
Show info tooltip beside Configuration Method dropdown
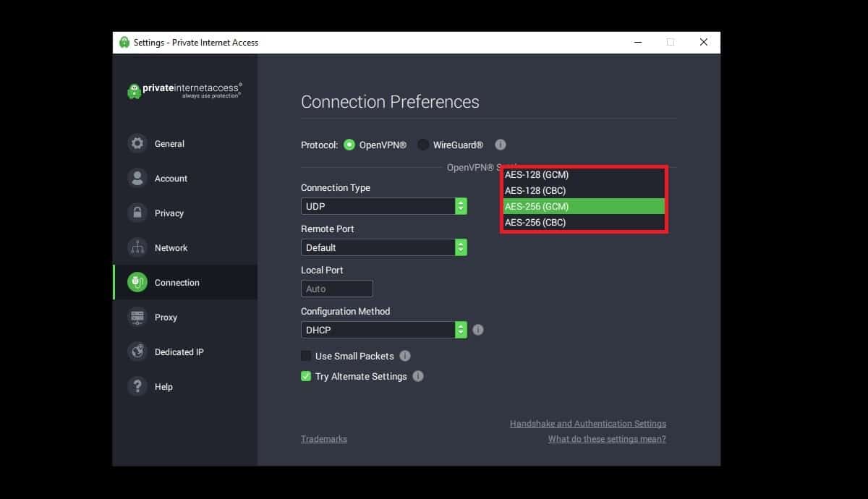coord(478,330)
